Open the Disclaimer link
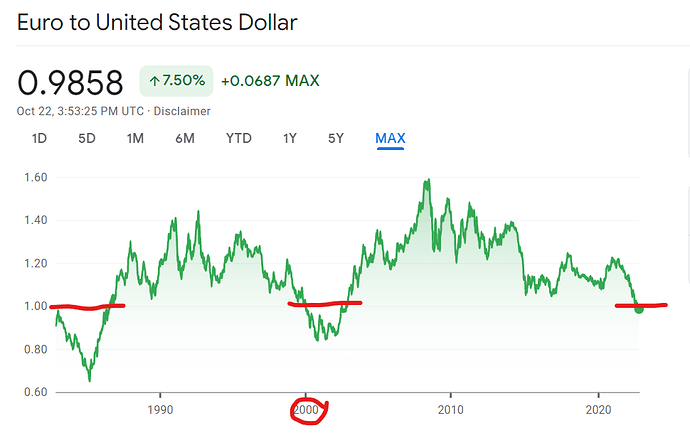Screen dimensions: 690x438 coord(182,111)
